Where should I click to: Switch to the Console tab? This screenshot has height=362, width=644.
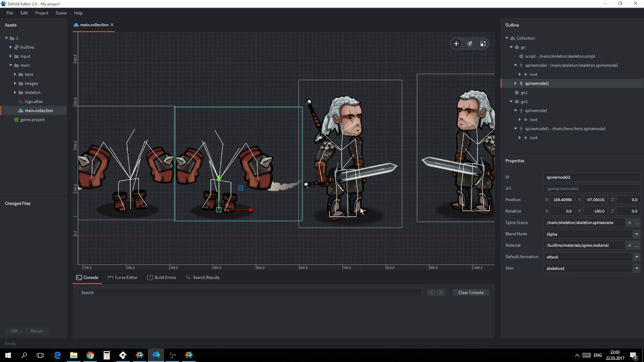tap(87, 278)
